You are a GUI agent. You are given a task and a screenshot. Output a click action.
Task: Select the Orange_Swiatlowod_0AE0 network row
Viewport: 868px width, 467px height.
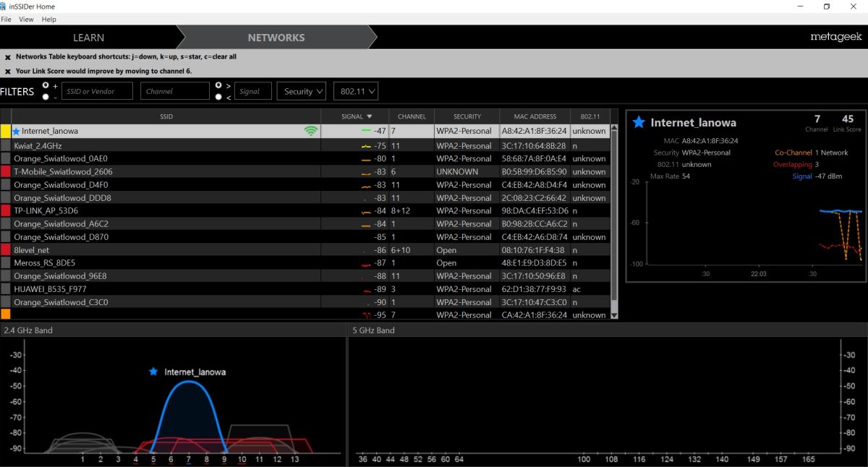(305, 158)
